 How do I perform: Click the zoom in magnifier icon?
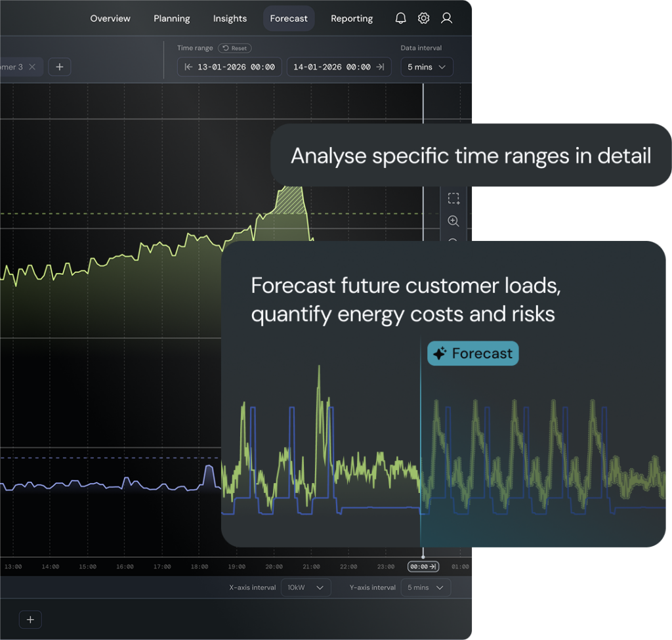453,221
